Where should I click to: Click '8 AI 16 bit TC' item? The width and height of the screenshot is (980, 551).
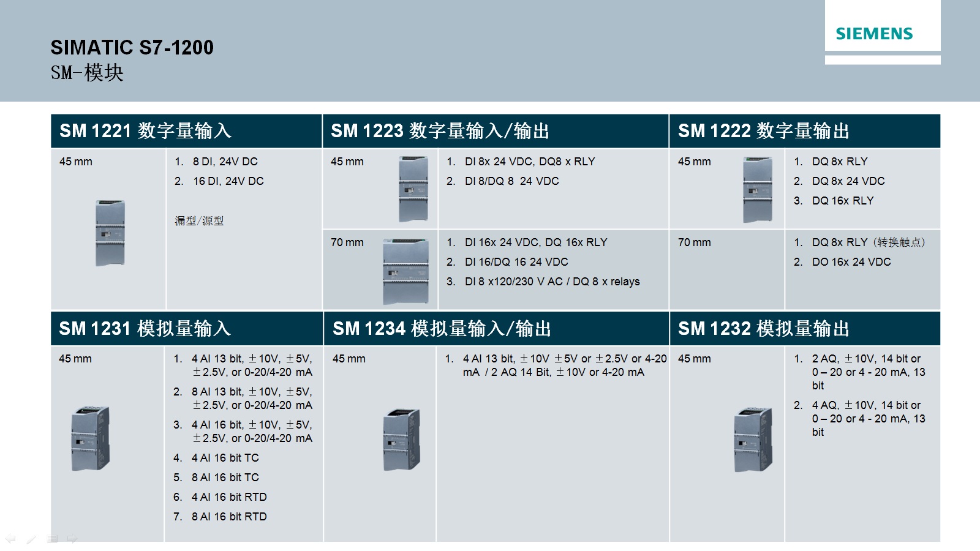pyautogui.click(x=225, y=478)
